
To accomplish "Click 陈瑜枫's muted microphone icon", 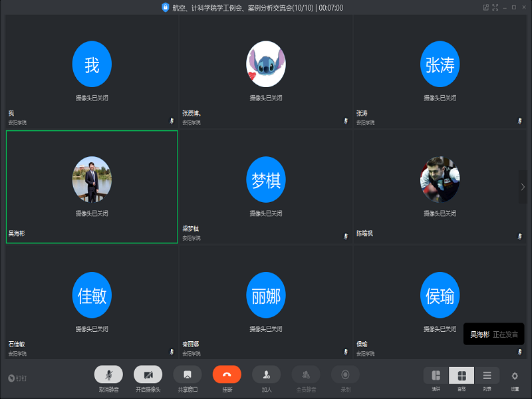I will tap(519, 235).
